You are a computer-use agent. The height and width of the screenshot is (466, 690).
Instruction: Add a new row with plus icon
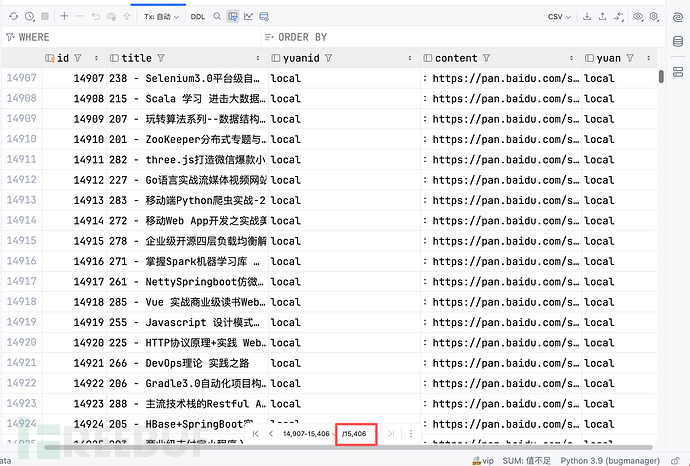(64, 16)
